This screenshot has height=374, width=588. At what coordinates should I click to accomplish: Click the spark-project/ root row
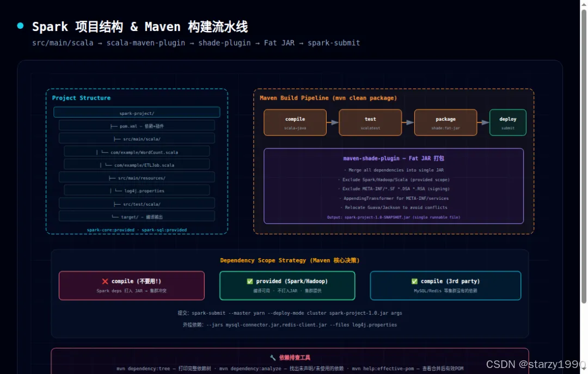[137, 113]
